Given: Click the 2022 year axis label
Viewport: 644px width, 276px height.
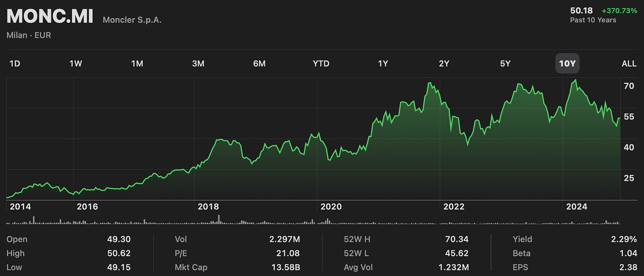Looking at the screenshot, I should (454, 206).
